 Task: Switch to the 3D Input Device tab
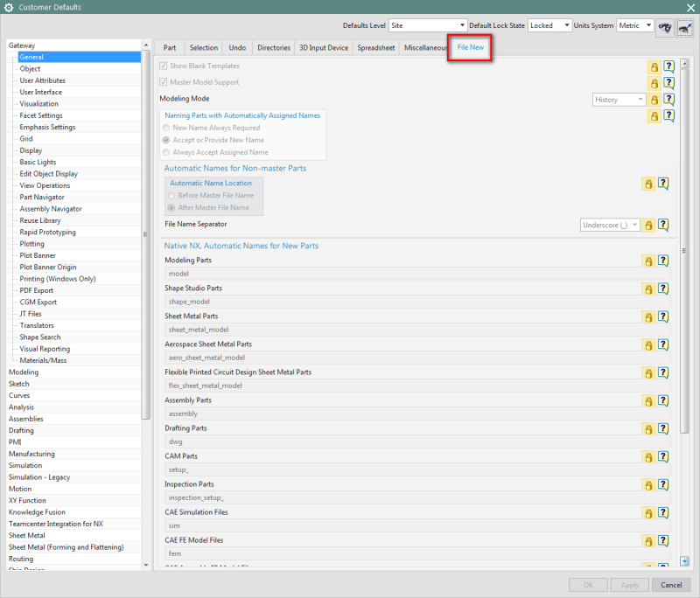pos(324,48)
